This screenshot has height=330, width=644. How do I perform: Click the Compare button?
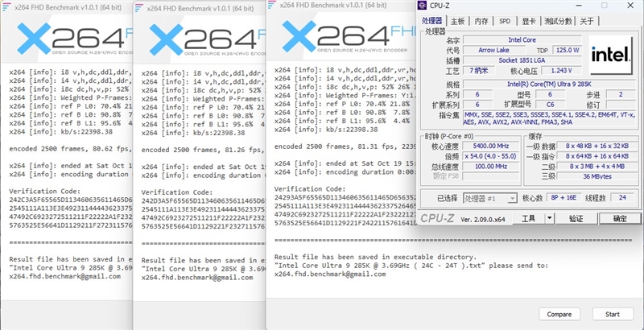(559, 314)
